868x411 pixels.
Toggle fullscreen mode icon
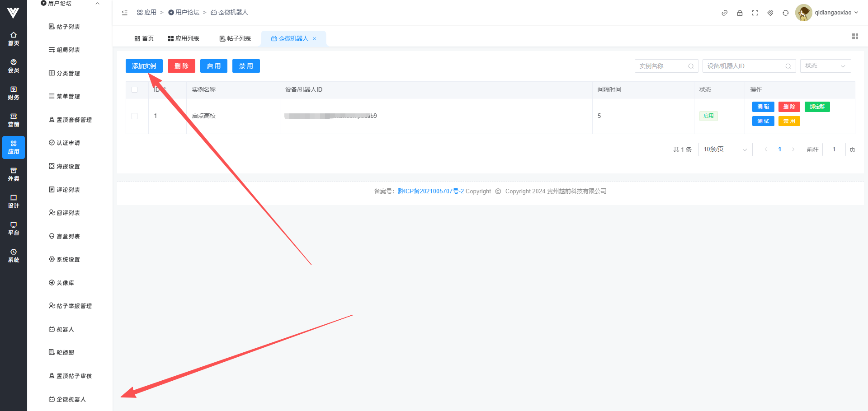pos(755,13)
